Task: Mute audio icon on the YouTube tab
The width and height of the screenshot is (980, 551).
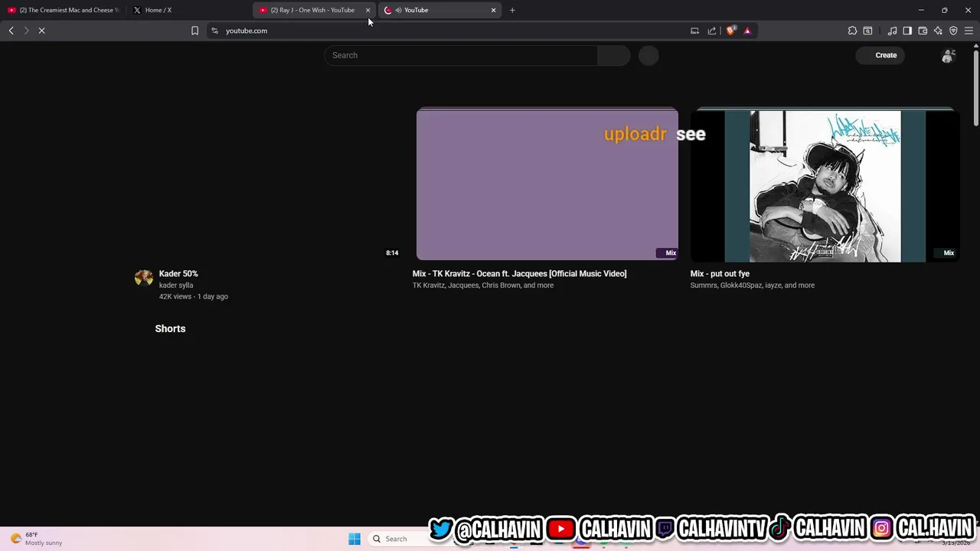Action: click(398, 10)
